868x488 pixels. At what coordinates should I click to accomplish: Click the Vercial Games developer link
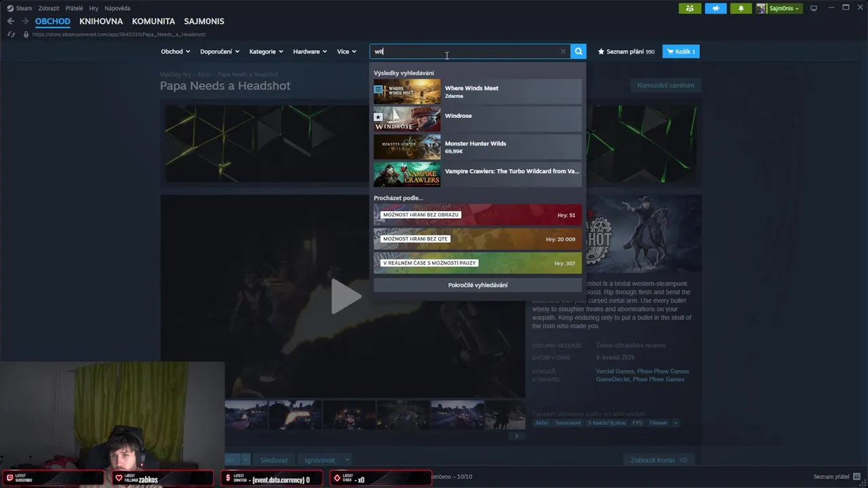615,371
